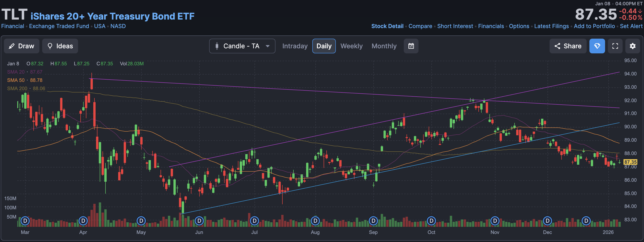Click the TLT ticker symbol heading

coord(14,14)
